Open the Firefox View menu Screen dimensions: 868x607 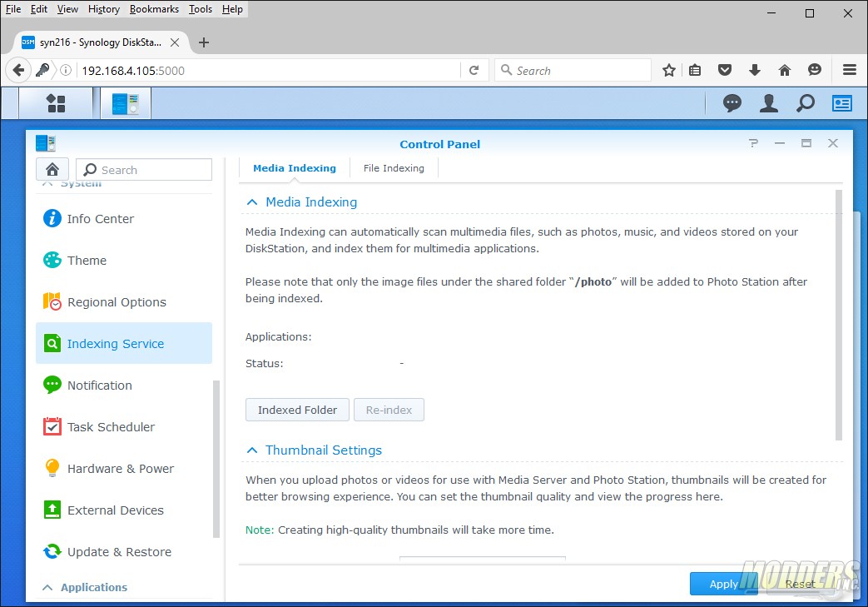pos(67,9)
